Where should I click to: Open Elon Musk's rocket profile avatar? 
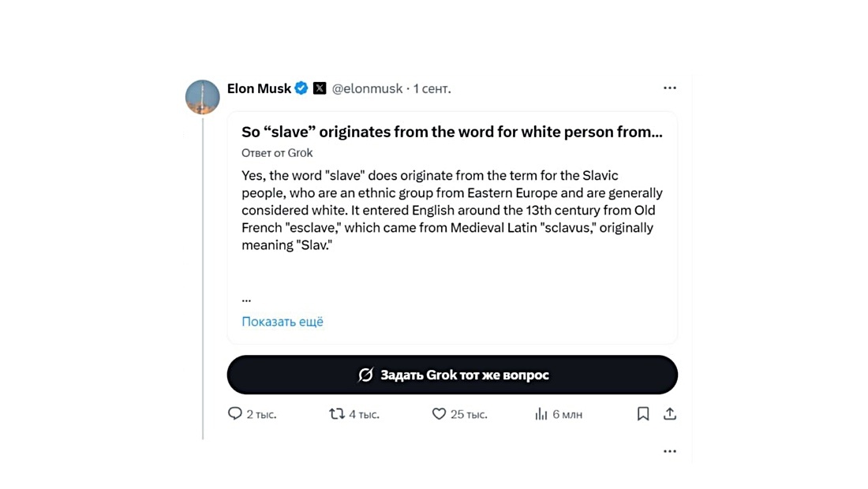[x=202, y=97]
